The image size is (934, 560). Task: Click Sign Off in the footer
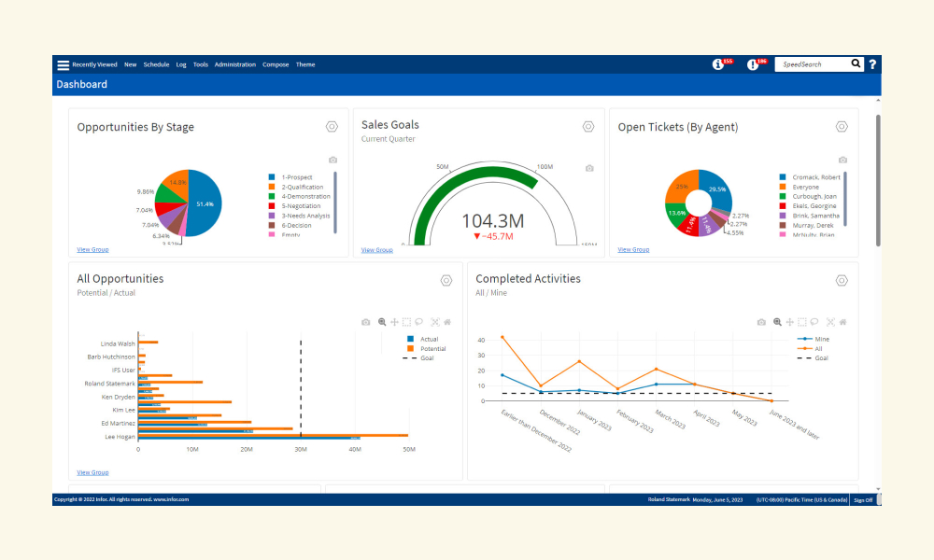coord(863,500)
